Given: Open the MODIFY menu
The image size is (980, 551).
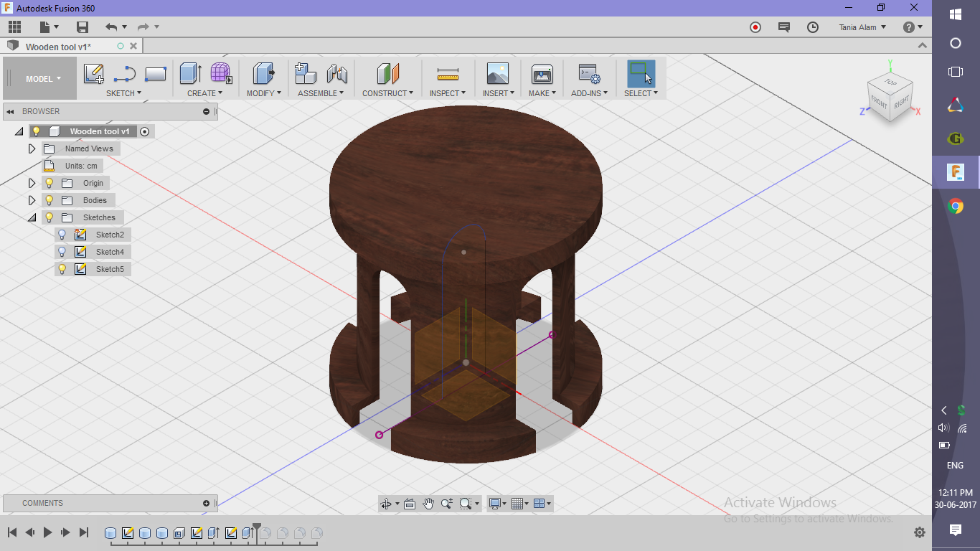Looking at the screenshot, I should click(x=264, y=93).
